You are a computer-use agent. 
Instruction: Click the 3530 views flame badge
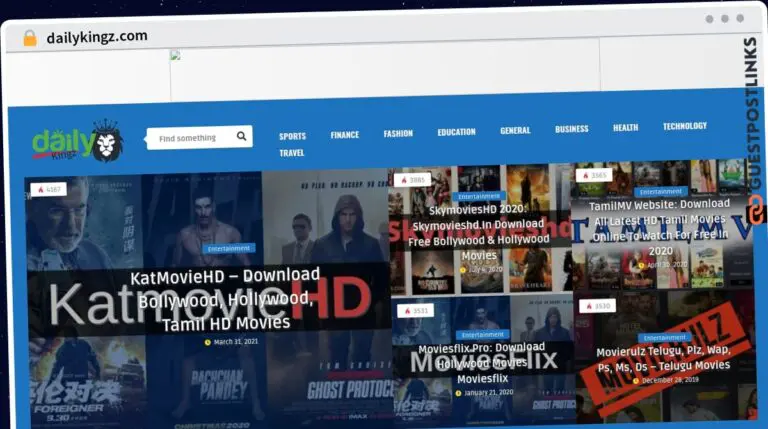pos(599,306)
